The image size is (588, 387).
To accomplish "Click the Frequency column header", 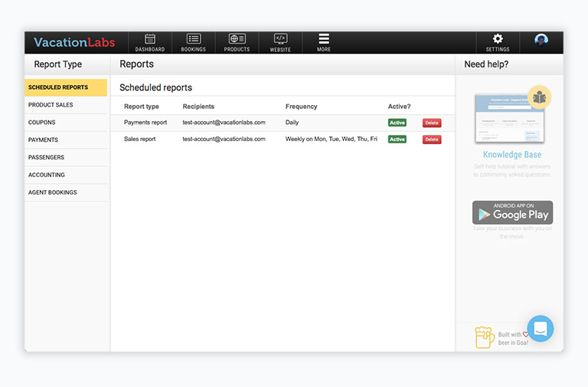I will [x=301, y=107].
